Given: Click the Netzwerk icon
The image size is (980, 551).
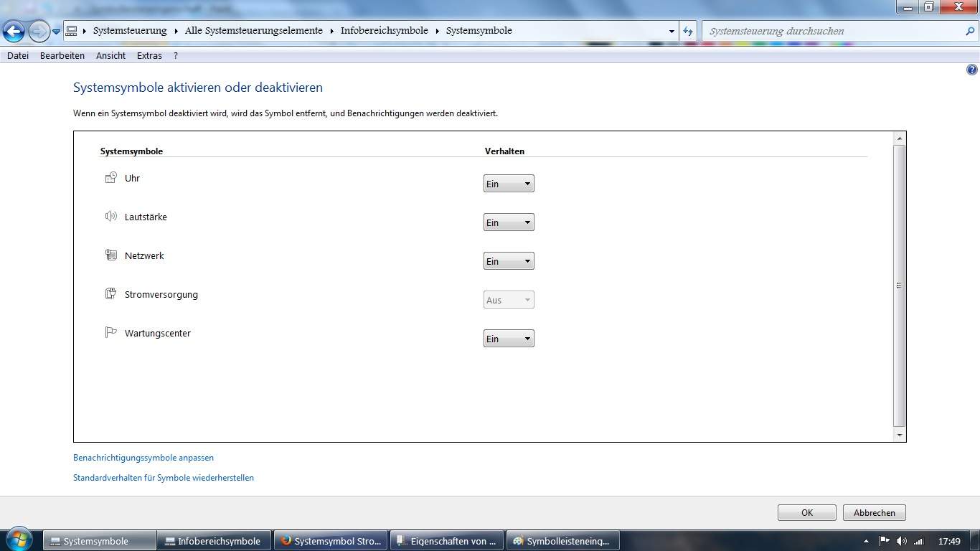Looking at the screenshot, I should [x=111, y=255].
